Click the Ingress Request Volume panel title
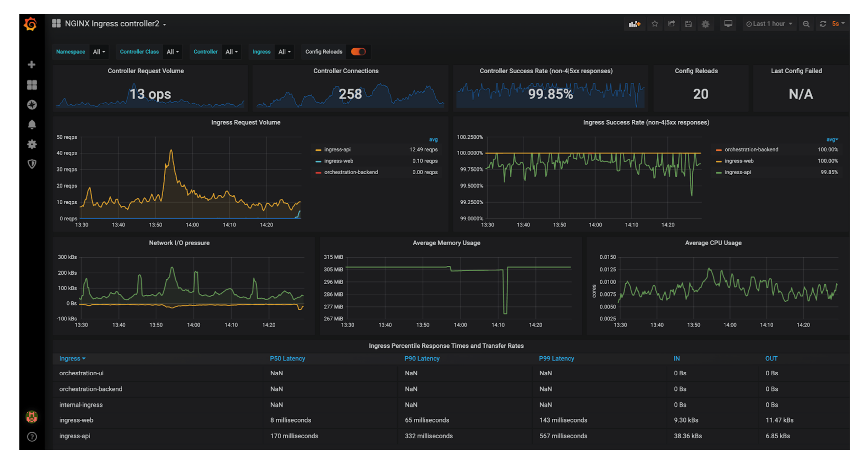The width and height of the screenshot is (868, 462). pyautogui.click(x=246, y=122)
